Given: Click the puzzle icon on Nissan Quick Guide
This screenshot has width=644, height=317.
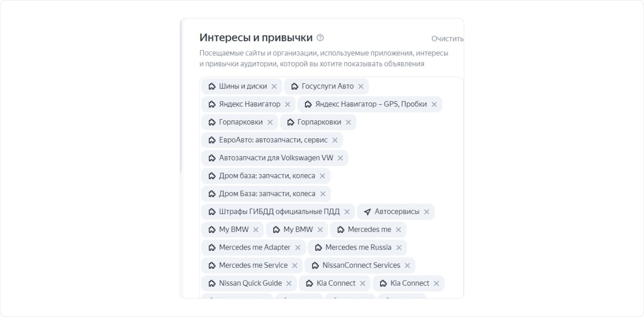Looking at the screenshot, I should 212,283.
